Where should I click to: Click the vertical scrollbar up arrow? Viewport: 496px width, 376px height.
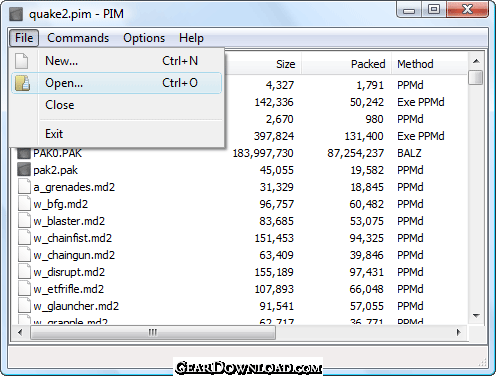click(x=476, y=61)
